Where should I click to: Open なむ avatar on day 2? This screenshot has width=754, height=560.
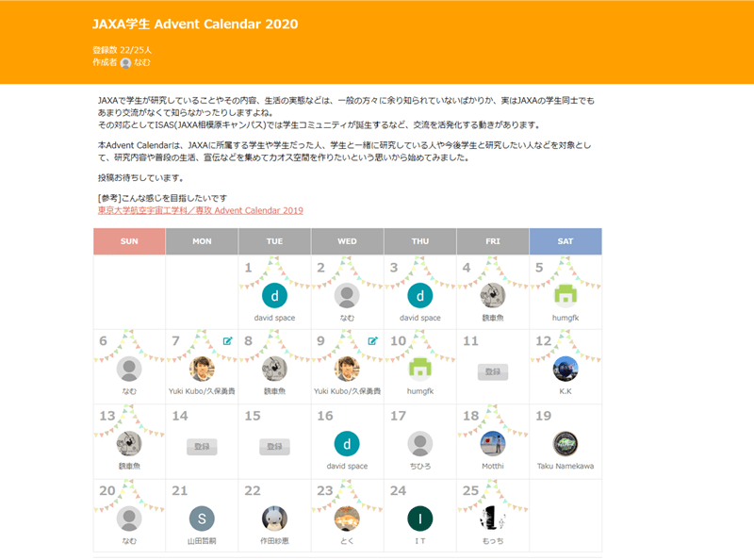click(347, 295)
